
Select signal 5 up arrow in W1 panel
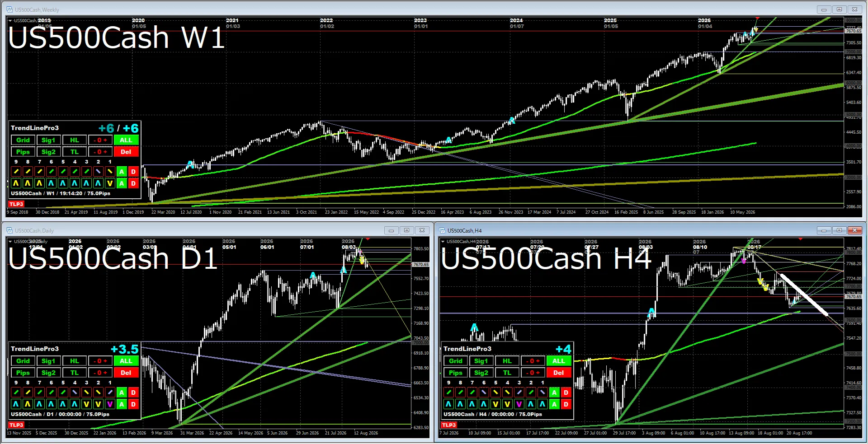click(x=63, y=183)
